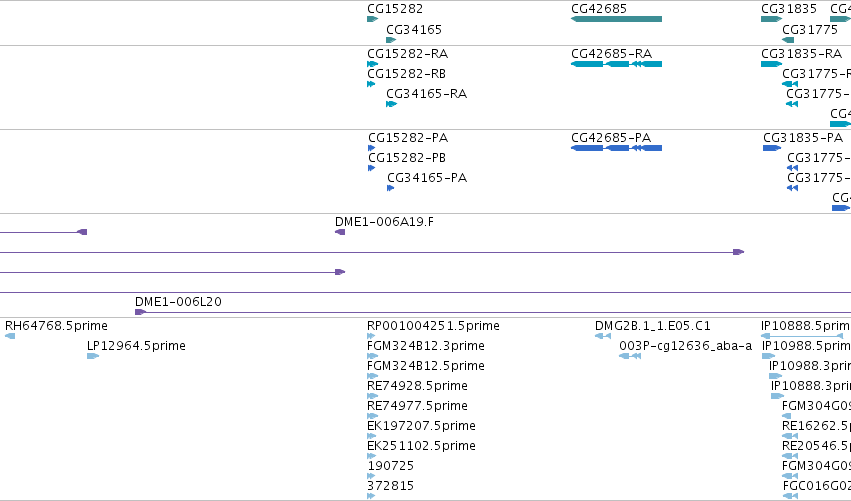
Task: Open transcript CG15282-RA
Action: pos(408,54)
